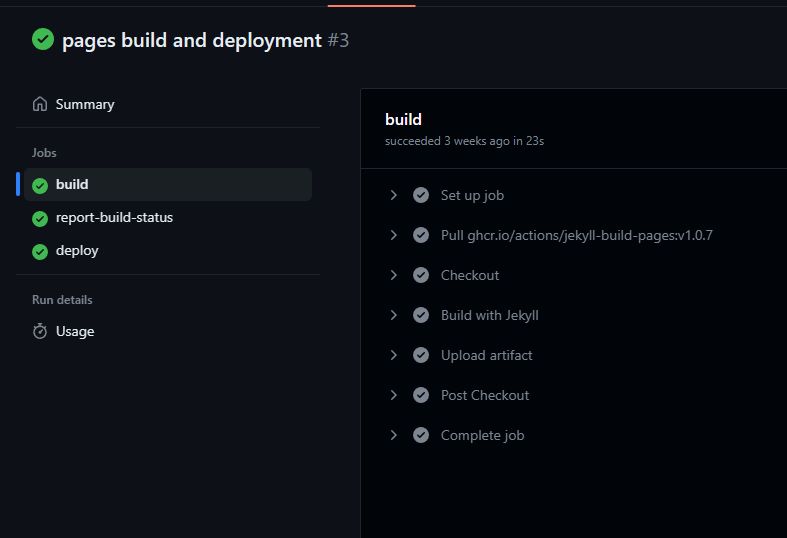Click green check icon beside build job
Screen dimensions: 787x538
pos(40,185)
